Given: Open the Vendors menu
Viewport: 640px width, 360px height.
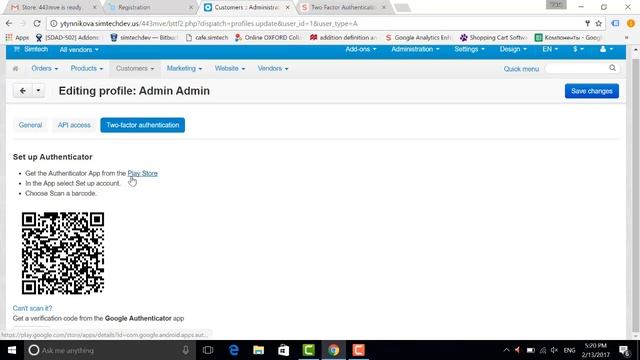Looking at the screenshot, I should click(273, 69).
